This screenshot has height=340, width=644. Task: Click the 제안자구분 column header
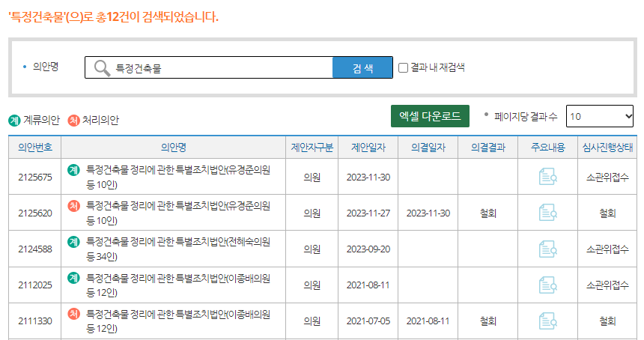click(x=312, y=147)
